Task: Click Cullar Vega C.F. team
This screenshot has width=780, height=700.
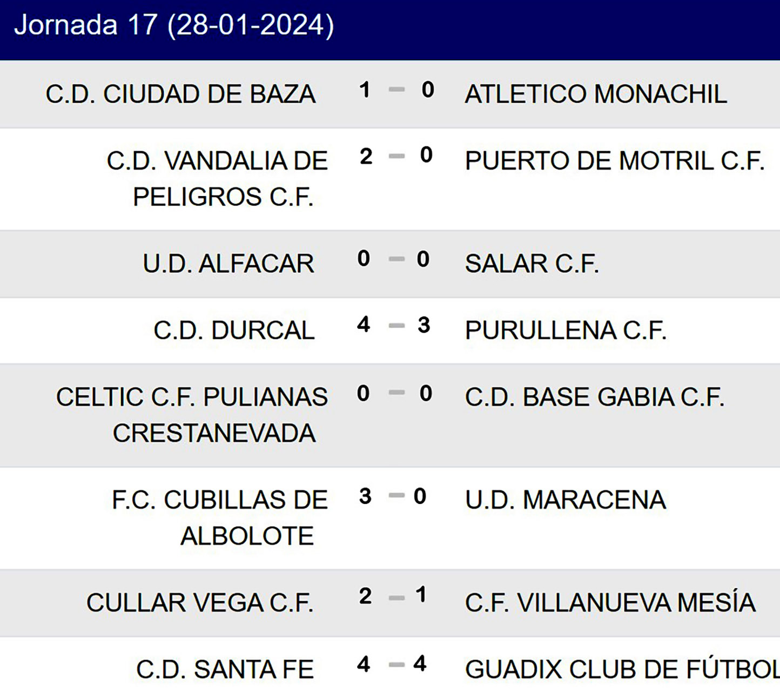Action: click(x=200, y=603)
